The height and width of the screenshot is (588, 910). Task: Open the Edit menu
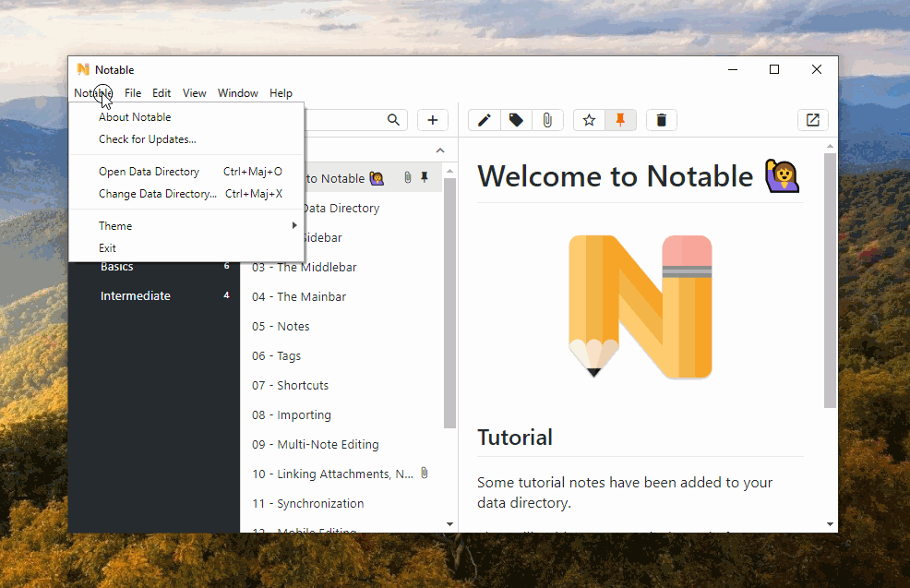pos(162,93)
